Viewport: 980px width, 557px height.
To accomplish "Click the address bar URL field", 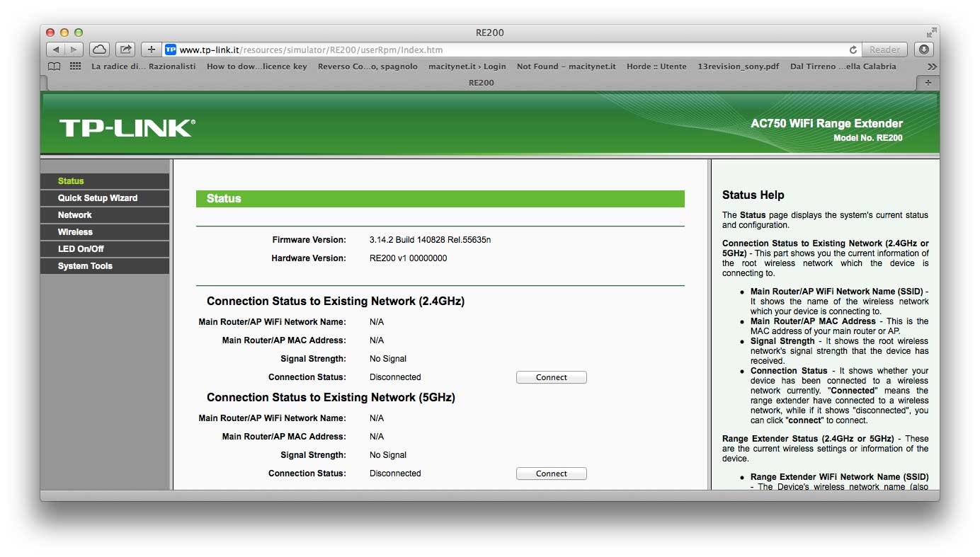I will pos(512,50).
